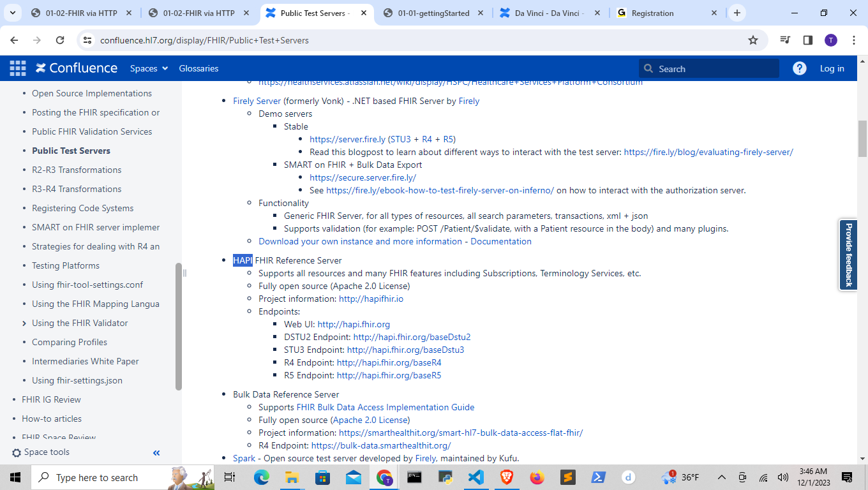The height and width of the screenshot is (490, 868).
Task: Click the sidebar vertical scrollbar thumb
Action: point(179,327)
